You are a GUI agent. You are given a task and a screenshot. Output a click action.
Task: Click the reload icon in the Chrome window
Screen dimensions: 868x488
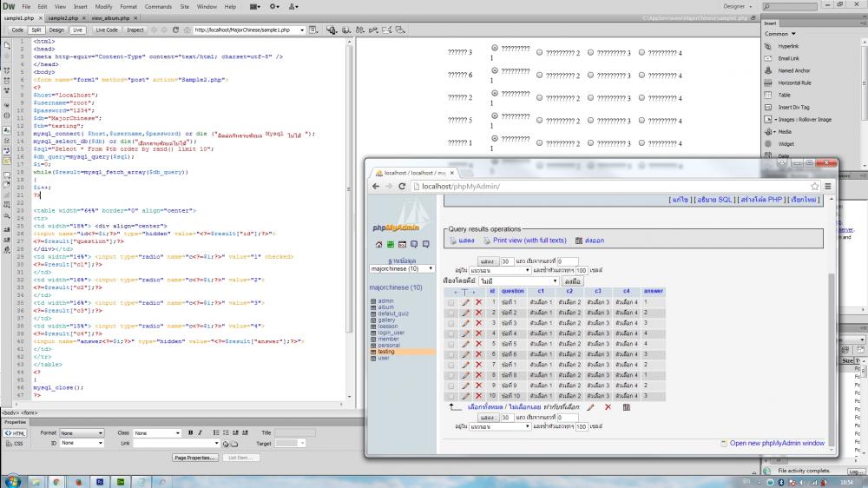[402, 187]
